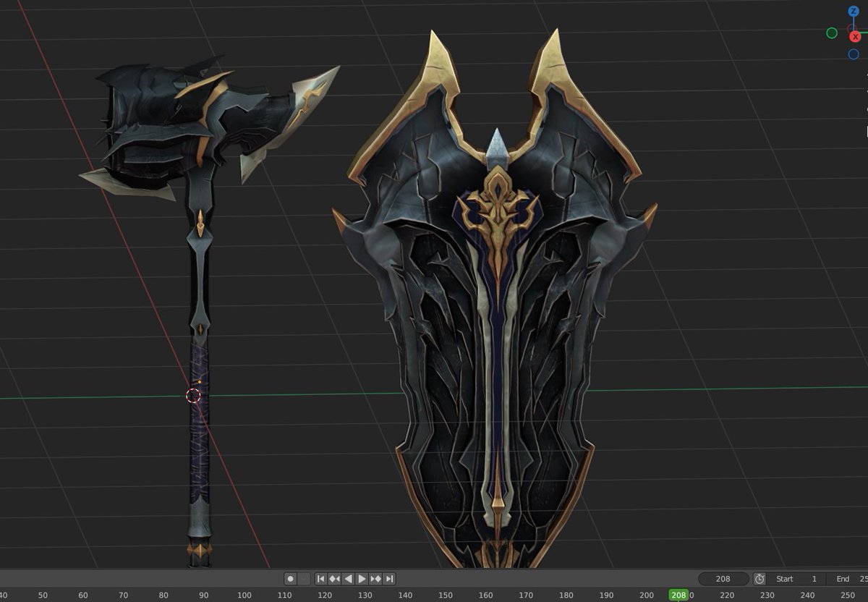Toggle the auto keying record button
The width and height of the screenshot is (868, 602).
(290, 579)
